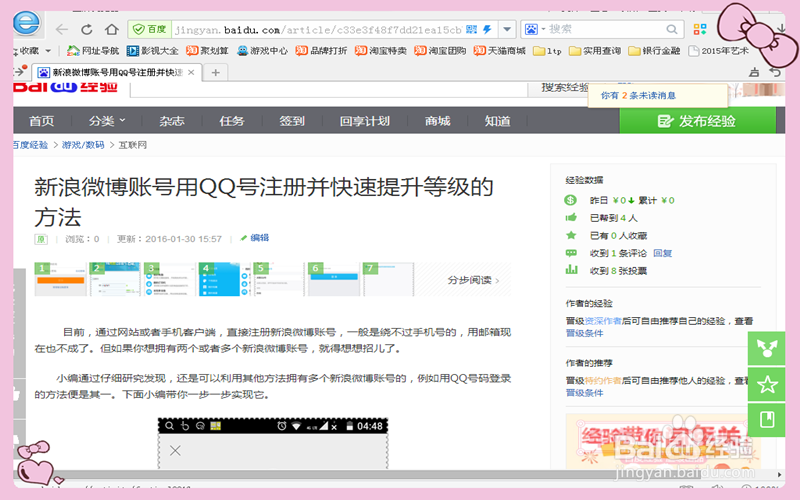Open the 淘宝团购 bookmark
This screenshot has height=500, width=800.
coord(440,51)
